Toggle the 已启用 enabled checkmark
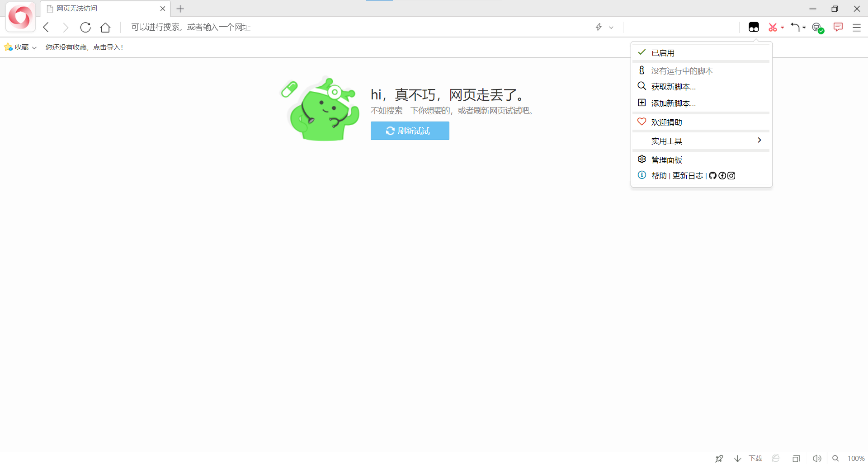The image size is (868, 464). pos(663,53)
